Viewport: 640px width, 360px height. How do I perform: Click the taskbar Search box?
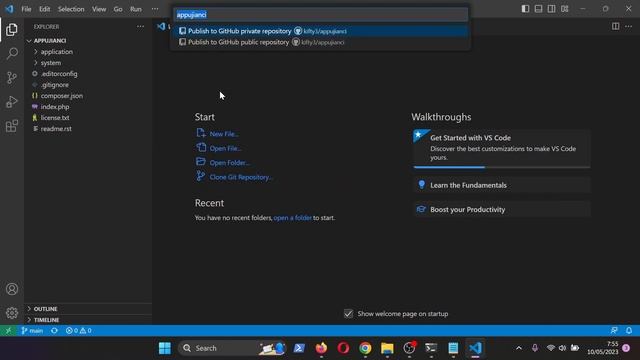pos(232,348)
